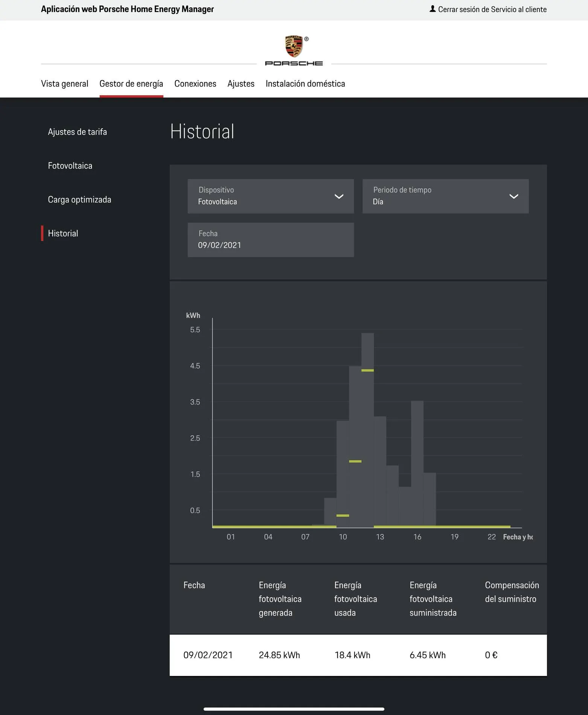Image resolution: width=588 pixels, height=715 pixels.
Task: Open Fotovoltaica sidebar entry
Action: click(x=70, y=166)
